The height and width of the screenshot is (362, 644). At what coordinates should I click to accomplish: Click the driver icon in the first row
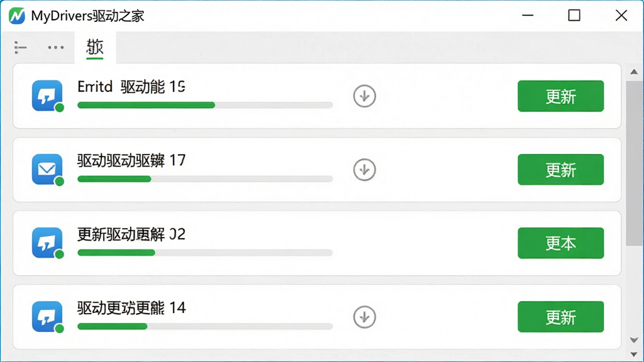click(48, 96)
